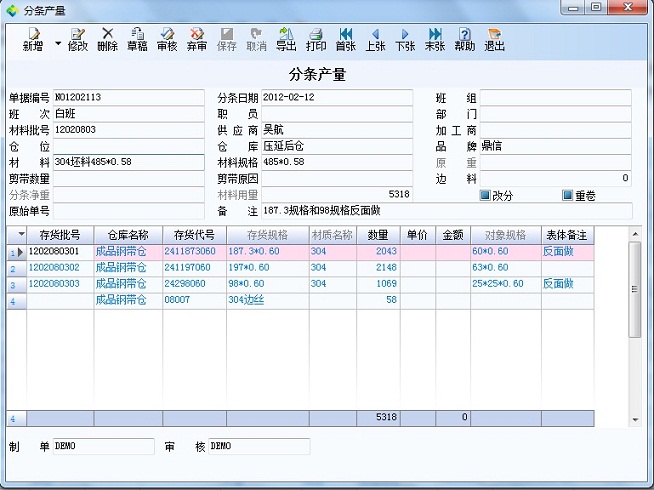Click the 新增 (New) toolbar icon
This screenshot has width=654, height=490.
tap(32, 39)
